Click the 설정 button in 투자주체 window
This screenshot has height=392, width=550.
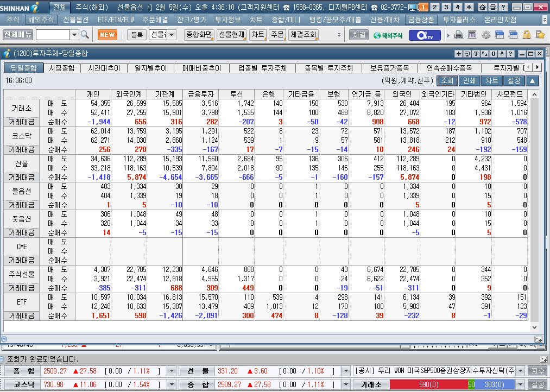(514, 81)
